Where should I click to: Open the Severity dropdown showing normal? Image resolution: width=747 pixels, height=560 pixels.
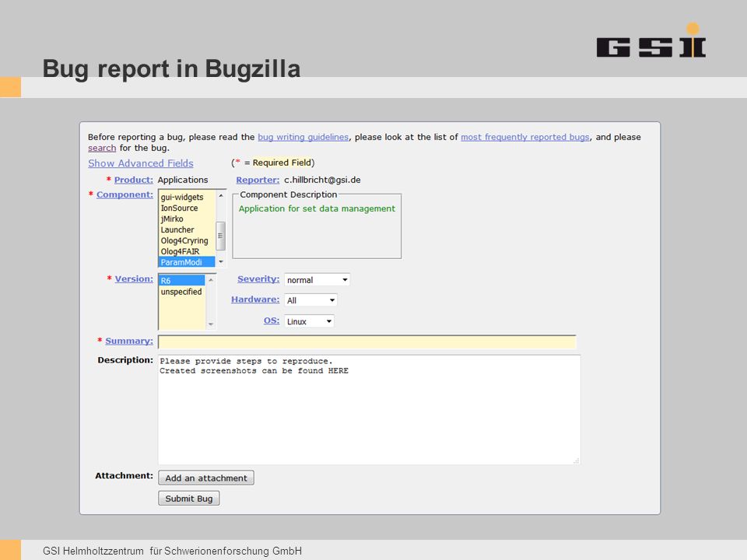click(x=317, y=280)
